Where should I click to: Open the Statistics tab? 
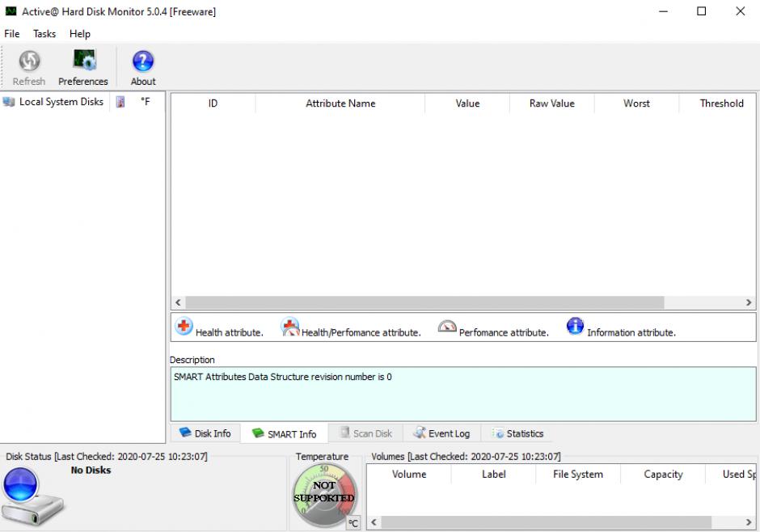coord(517,433)
